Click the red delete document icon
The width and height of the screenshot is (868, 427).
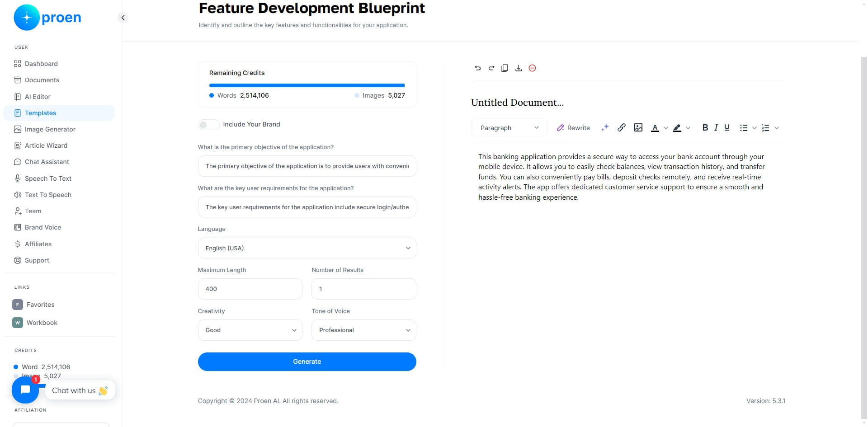click(x=532, y=68)
